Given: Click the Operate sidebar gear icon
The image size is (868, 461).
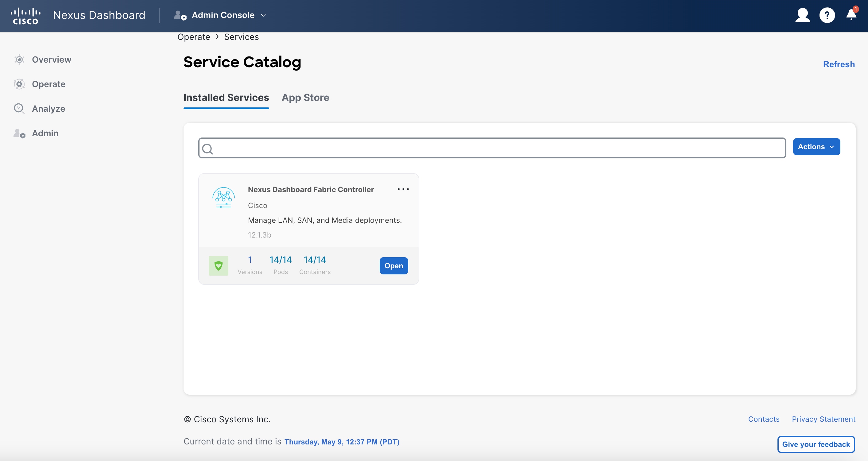Looking at the screenshot, I should pos(19,84).
